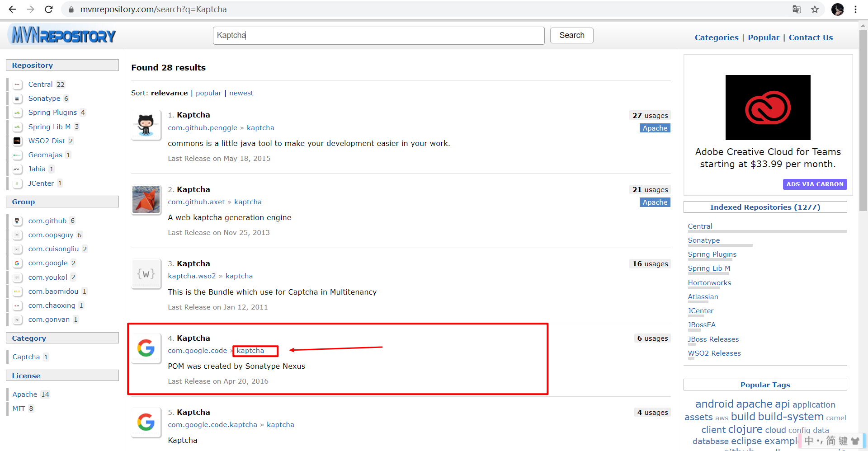Filter by Spring Lib M repository
The image size is (868, 451).
pyautogui.click(x=49, y=127)
